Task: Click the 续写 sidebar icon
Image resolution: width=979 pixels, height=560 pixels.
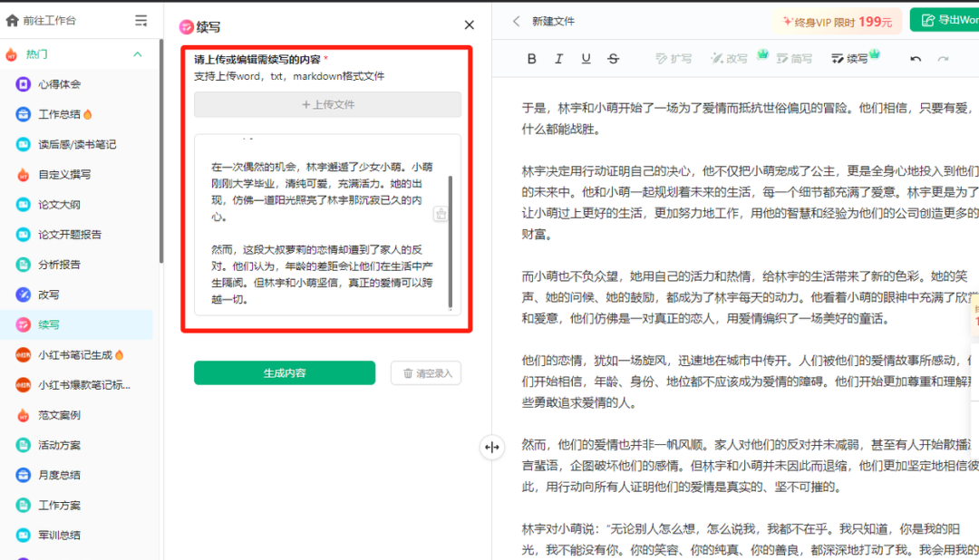Action: pos(23,324)
